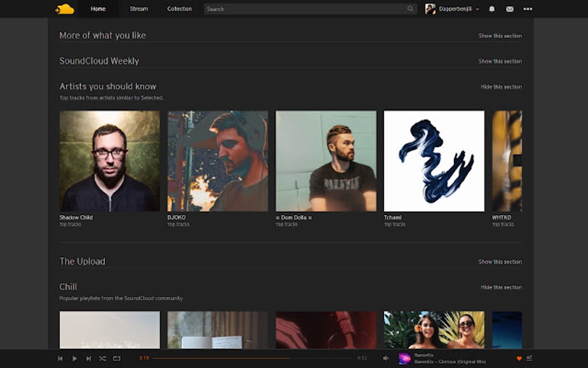Viewport: 588px width, 368px height.
Task: Skip to the next track
Action: point(88,358)
